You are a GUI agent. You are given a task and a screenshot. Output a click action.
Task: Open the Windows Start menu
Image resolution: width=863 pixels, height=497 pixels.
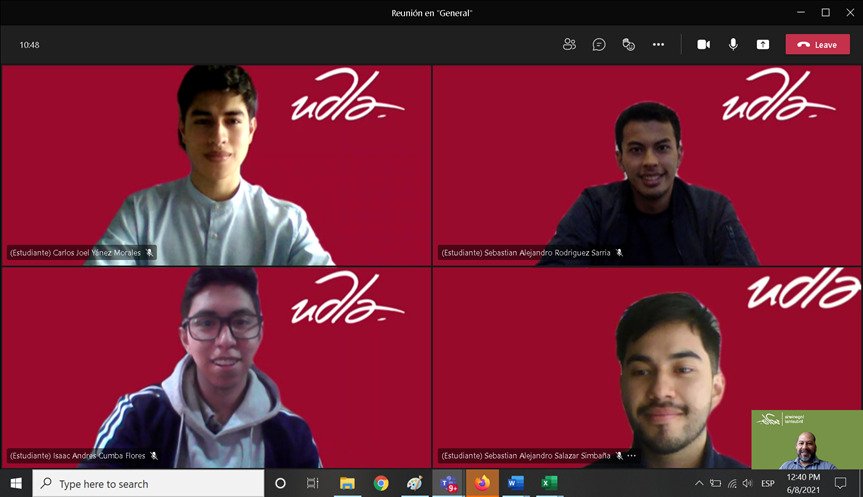(16, 483)
